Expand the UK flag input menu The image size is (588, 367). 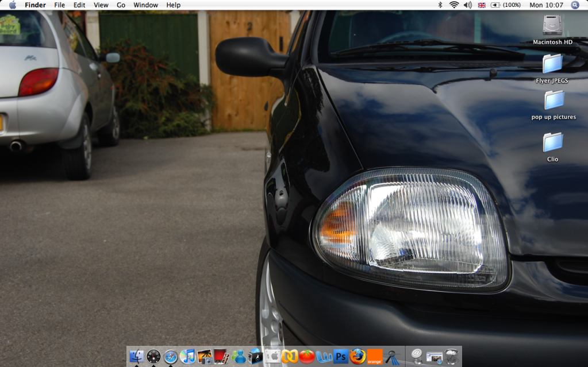[x=482, y=5]
